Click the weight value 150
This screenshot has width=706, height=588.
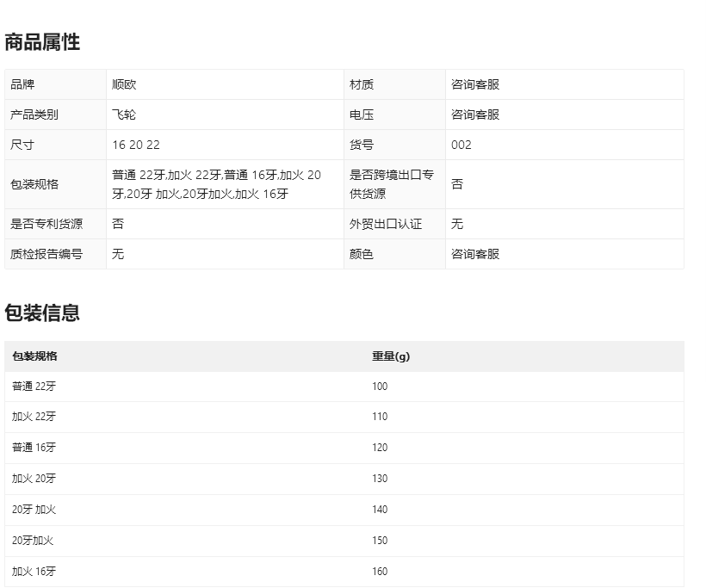click(380, 541)
